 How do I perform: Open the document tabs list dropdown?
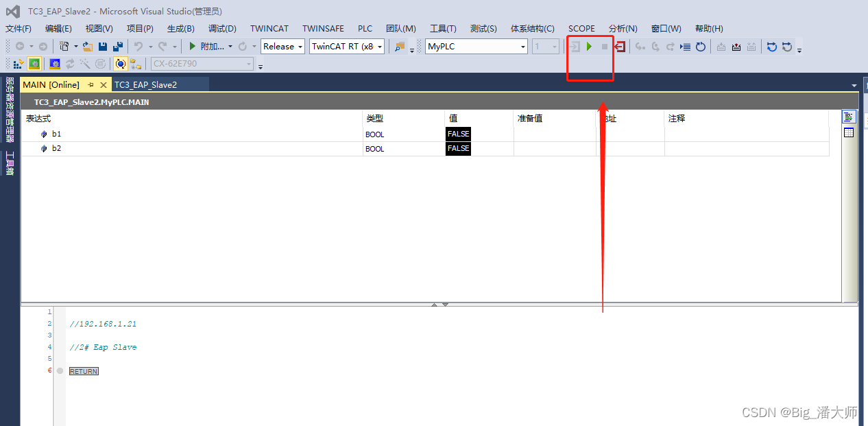pyautogui.click(x=854, y=86)
